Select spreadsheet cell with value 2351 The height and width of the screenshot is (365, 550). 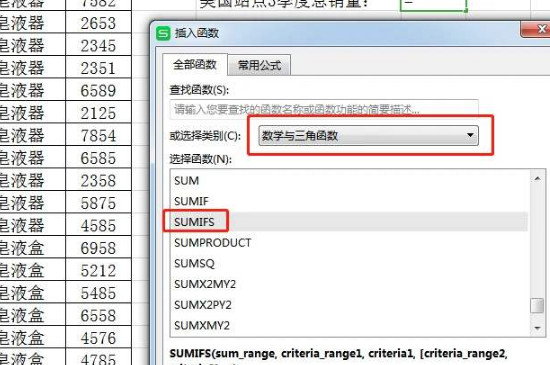click(98, 68)
